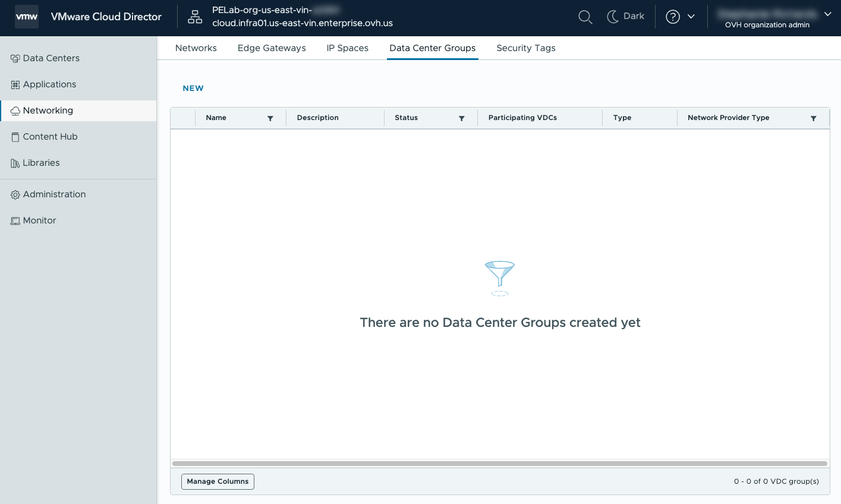This screenshot has width=841, height=504.
Task: Filter the Name column
Action: (270, 118)
